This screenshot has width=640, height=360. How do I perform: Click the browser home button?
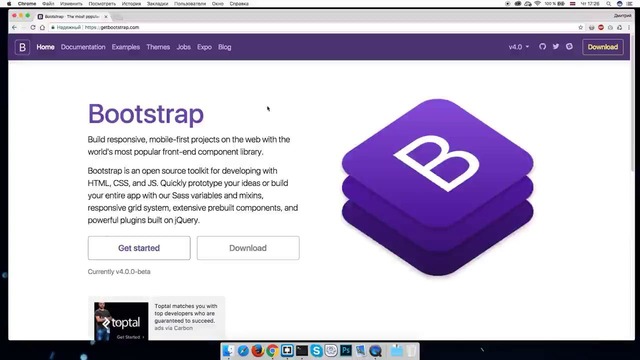tap(42, 27)
